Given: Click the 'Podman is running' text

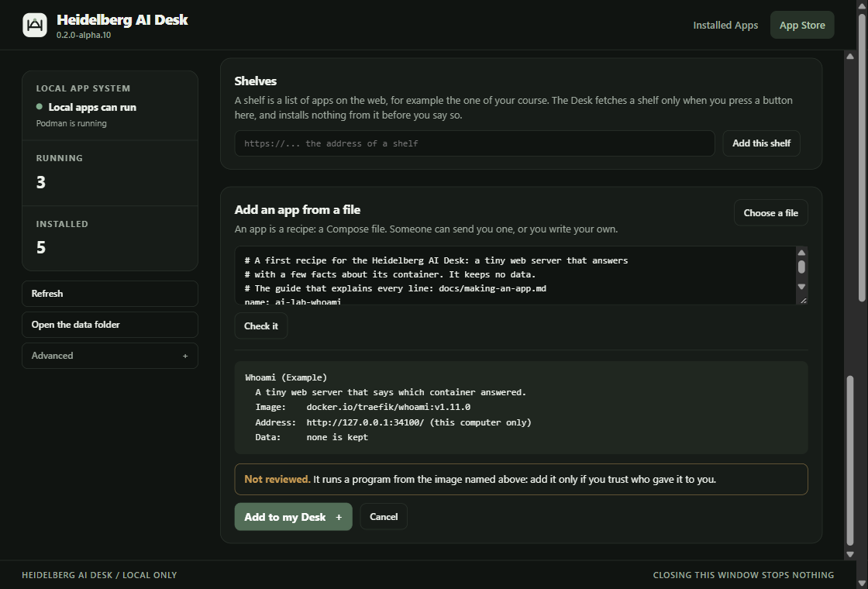Looking at the screenshot, I should [x=71, y=123].
